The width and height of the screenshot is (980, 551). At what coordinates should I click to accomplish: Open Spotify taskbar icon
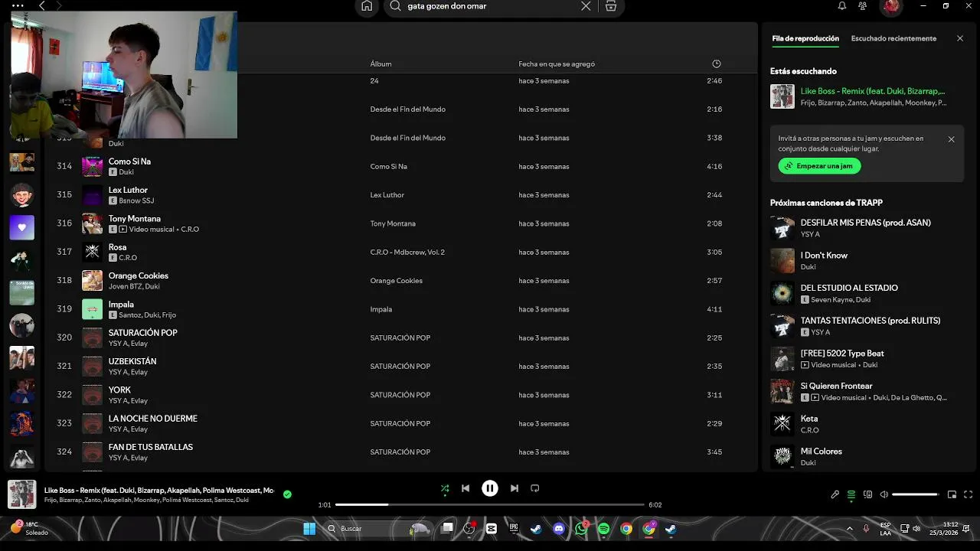(x=604, y=529)
